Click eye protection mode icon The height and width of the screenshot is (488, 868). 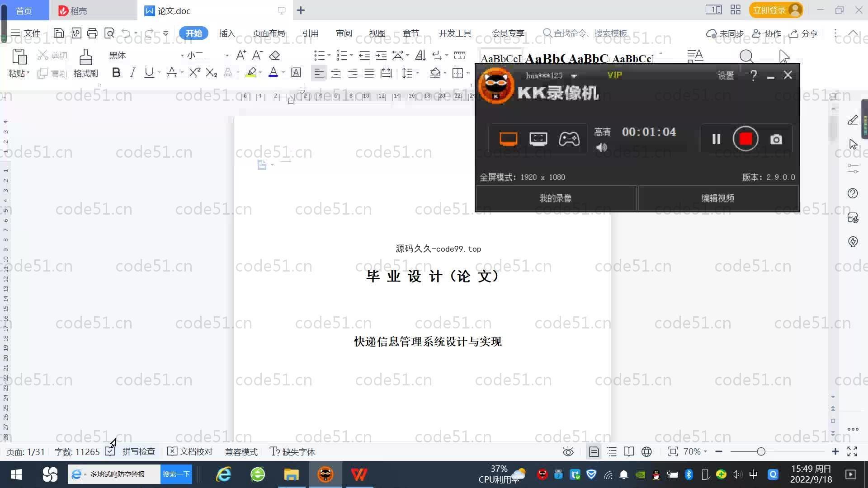point(568,451)
